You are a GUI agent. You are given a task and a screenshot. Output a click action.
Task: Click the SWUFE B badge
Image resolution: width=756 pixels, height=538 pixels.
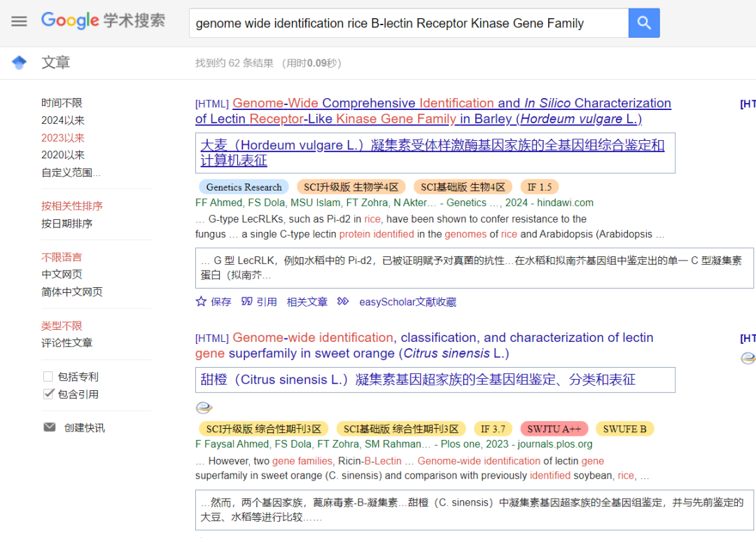click(625, 429)
